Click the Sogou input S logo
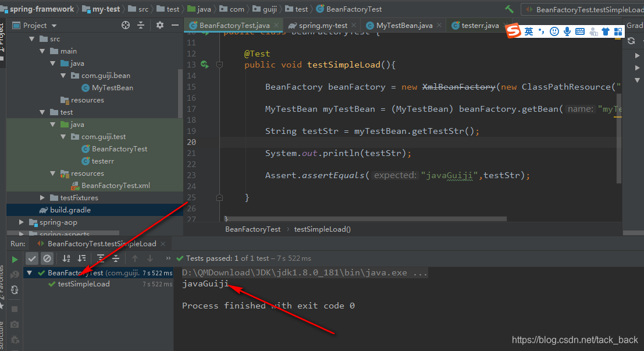The width and height of the screenshot is (644, 351). click(x=513, y=31)
